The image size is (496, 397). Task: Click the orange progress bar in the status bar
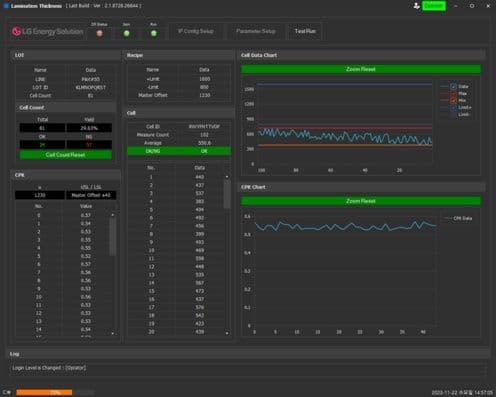[x=44, y=392]
